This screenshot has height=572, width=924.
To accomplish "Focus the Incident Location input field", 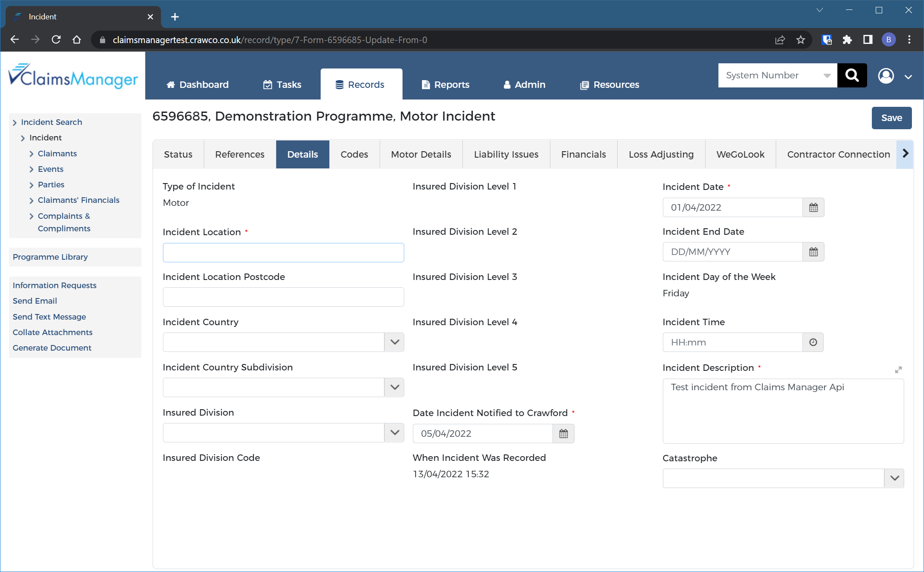I will point(283,253).
